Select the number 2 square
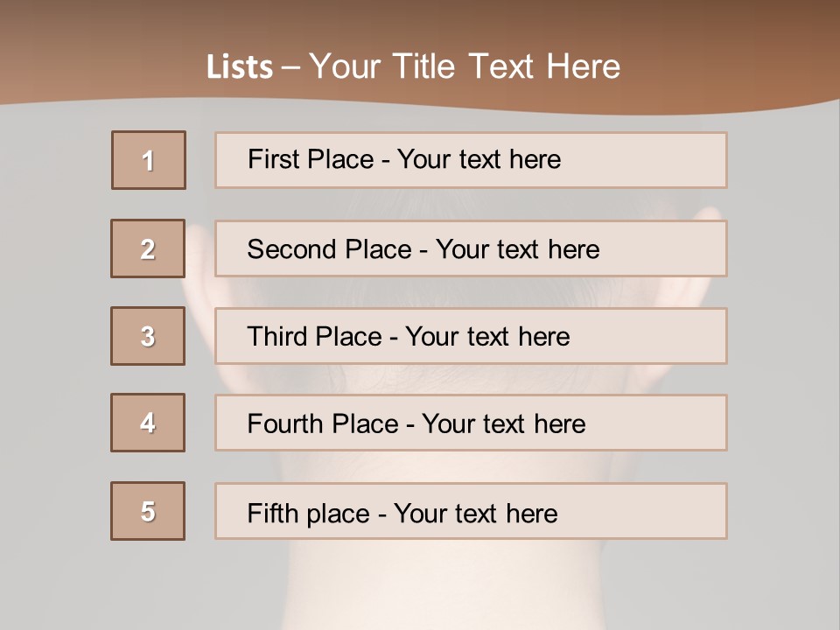 (148, 248)
